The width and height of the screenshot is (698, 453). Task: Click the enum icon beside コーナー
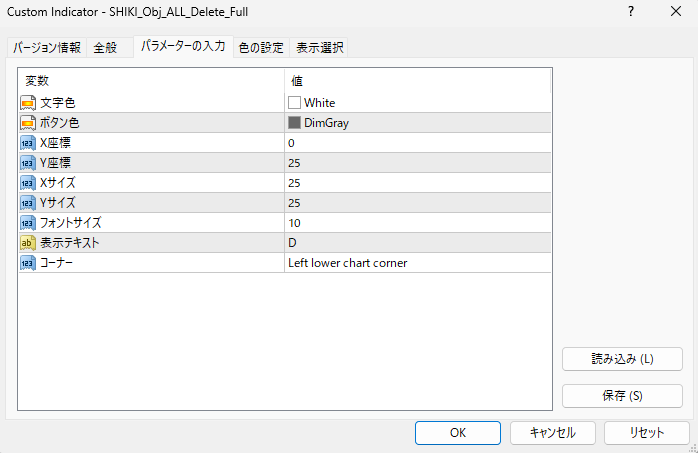click(28, 263)
